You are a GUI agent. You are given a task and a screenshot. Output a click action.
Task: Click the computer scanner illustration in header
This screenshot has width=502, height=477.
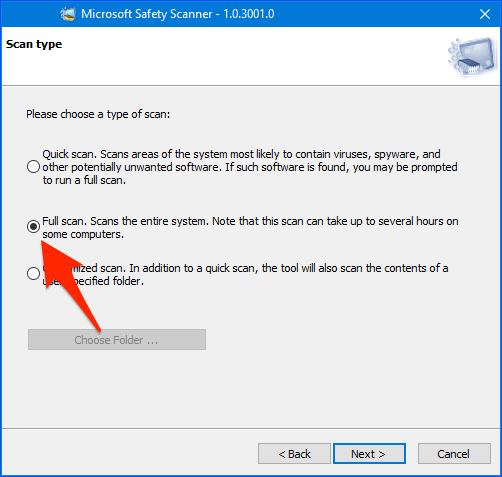[472, 57]
